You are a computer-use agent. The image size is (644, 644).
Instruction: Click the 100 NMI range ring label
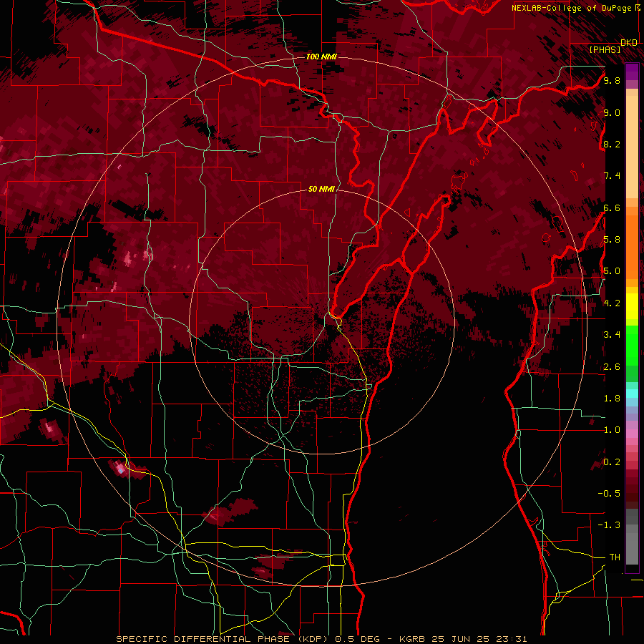click(321, 57)
